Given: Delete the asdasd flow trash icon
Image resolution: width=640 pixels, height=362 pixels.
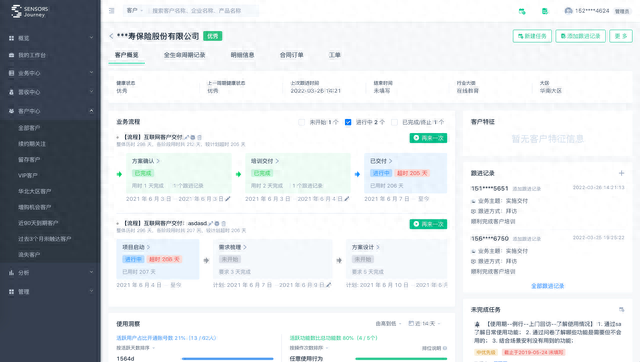Looking at the screenshot, I should coord(223,223).
